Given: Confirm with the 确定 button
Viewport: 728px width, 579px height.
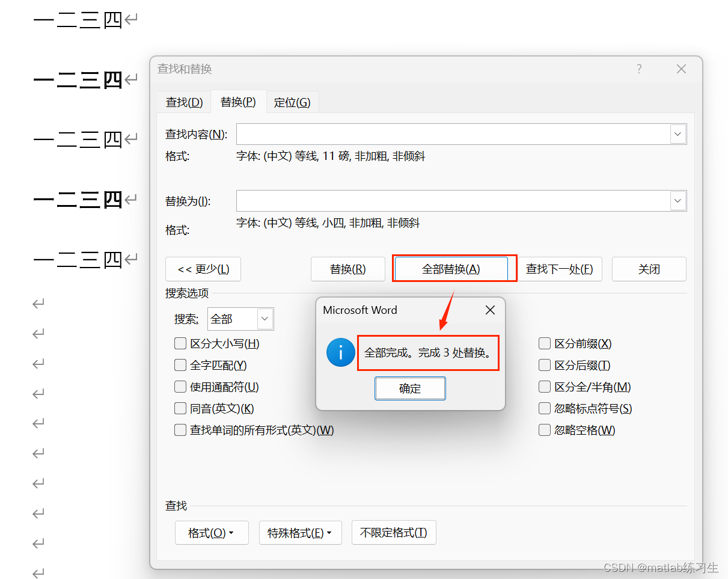Looking at the screenshot, I should [410, 388].
